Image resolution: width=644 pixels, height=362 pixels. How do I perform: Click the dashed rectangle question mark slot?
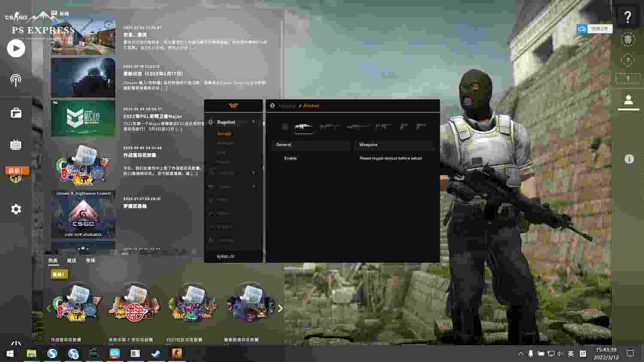[x=628, y=79]
